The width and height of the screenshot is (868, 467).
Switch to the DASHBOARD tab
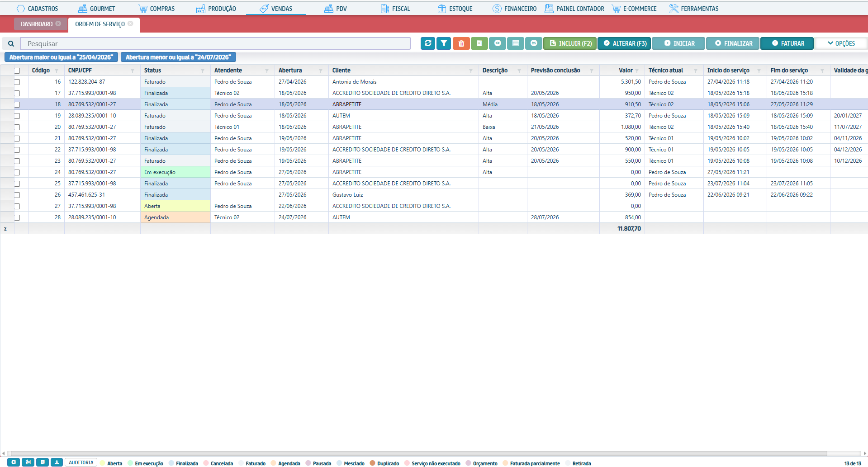point(37,24)
